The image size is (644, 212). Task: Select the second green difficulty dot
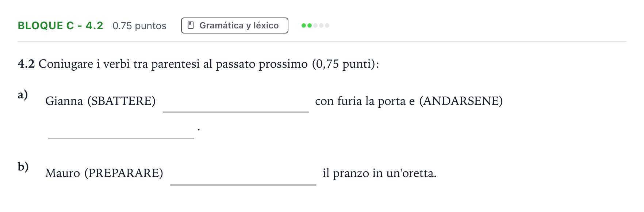pyautogui.click(x=310, y=25)
